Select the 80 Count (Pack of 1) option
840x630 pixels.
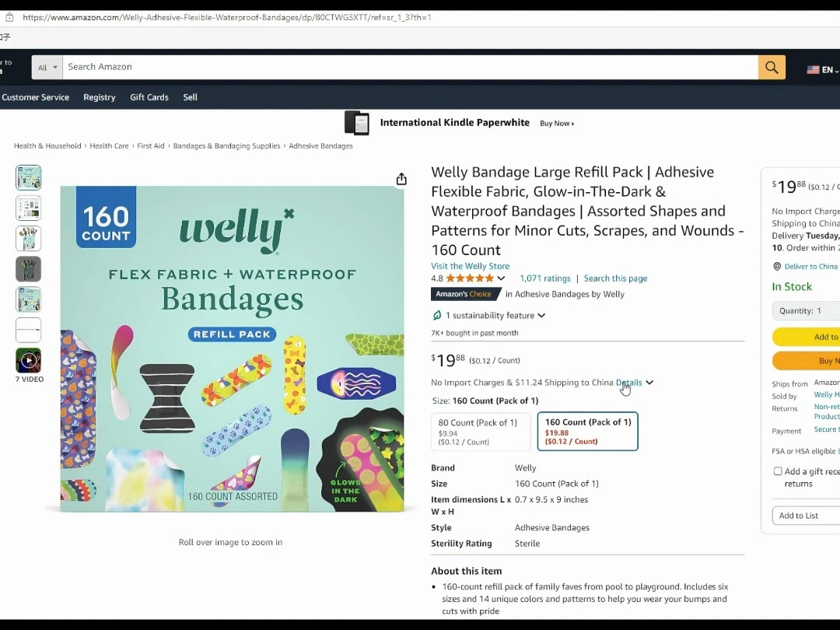tap(481, 431)
